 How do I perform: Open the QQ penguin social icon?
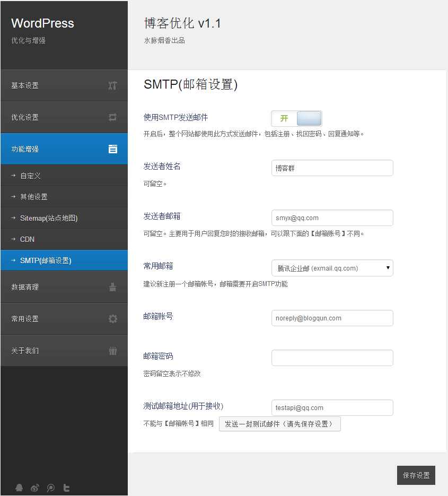[19, 488]
